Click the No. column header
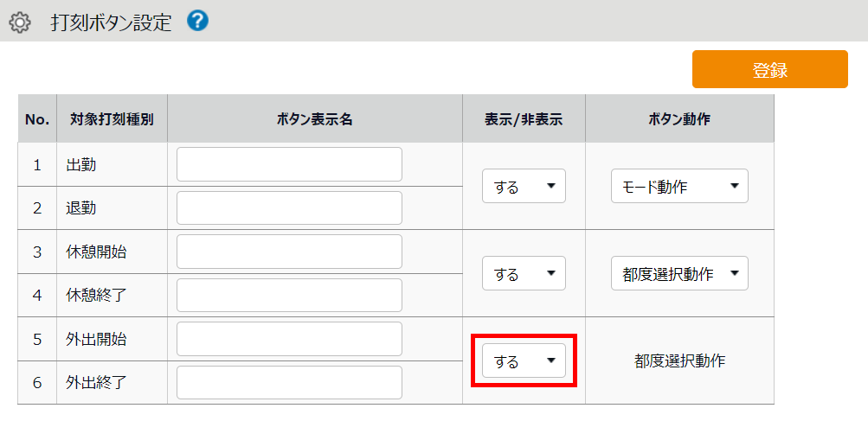 coord(37,119)
